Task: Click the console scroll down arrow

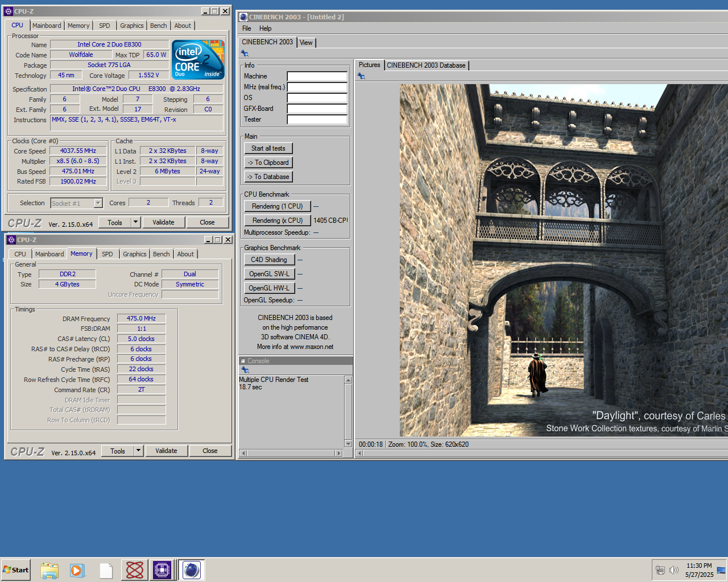Action: (x=348, y=444)
